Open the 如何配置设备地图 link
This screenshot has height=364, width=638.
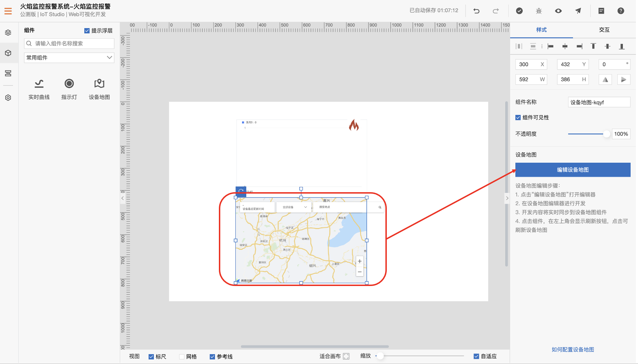(x=573, y=350)
